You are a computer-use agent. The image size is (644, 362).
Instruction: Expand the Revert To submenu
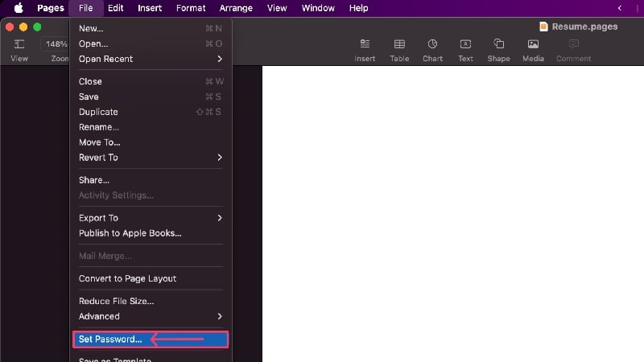pos(151,157)
